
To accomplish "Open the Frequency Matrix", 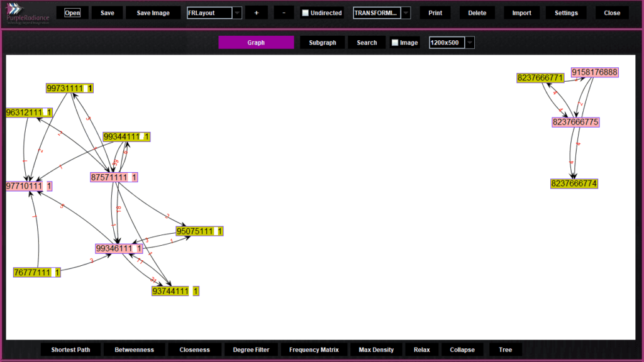I will click(x=314, y=349).
